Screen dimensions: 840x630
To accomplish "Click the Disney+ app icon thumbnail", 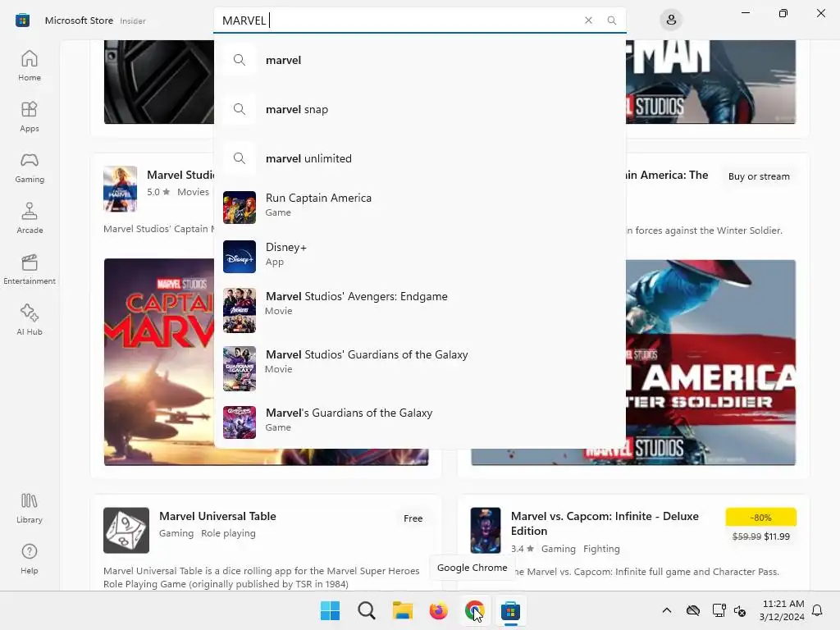I will [240, 257].
